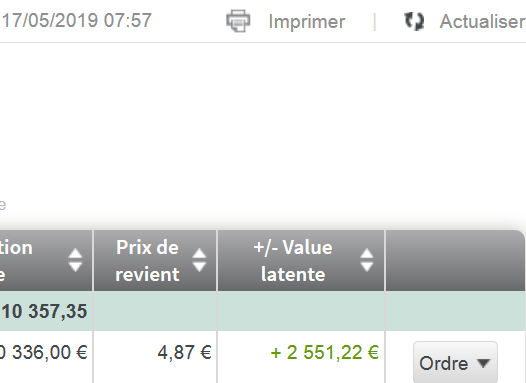Sort Prix de revient descending with the down arrow
Screen dimensions: 526x383
[x=199, y=267]
